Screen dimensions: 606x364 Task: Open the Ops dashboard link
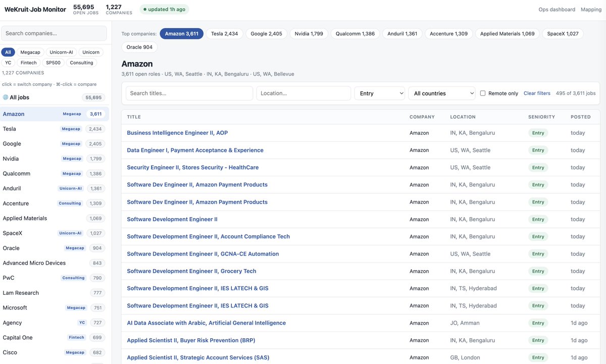[557, 10]
